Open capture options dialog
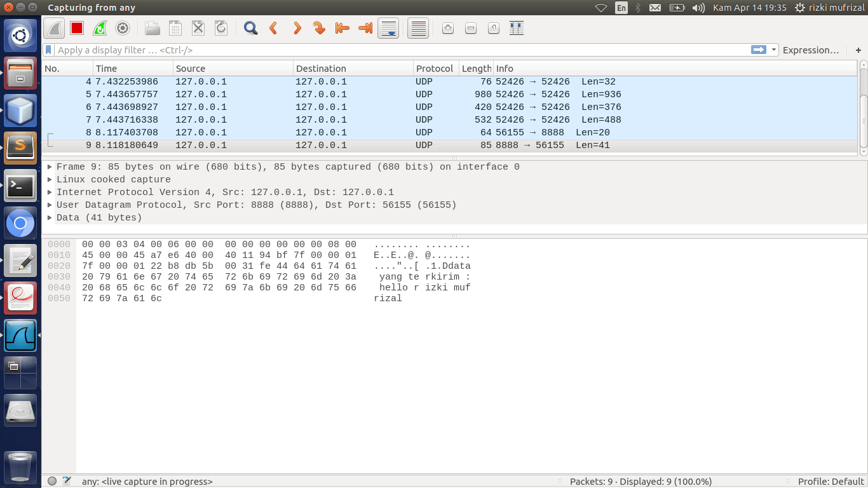Screen dimensions: 868x488 pos(122,28)
